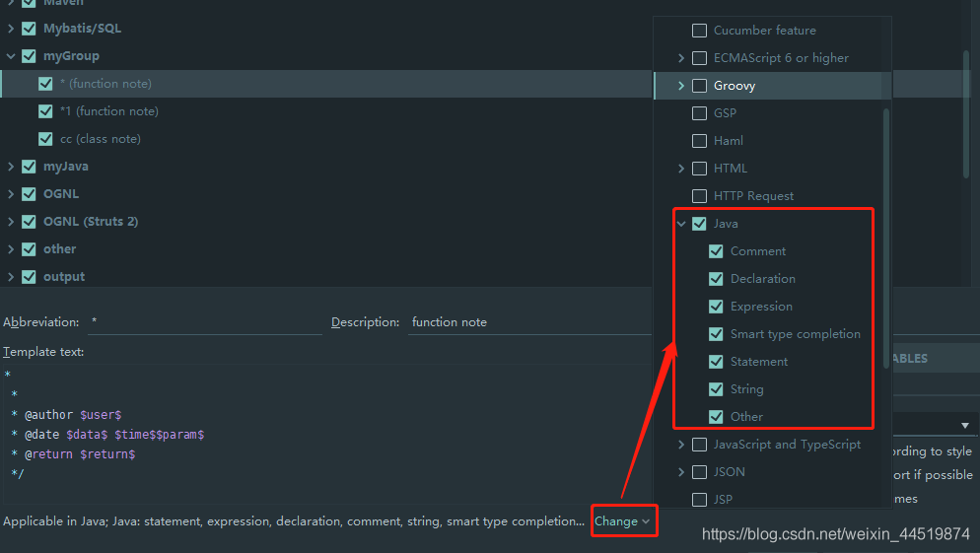Enable the Cucumber feature context checkbox
The image size is (980, 553).
(699, 30)
